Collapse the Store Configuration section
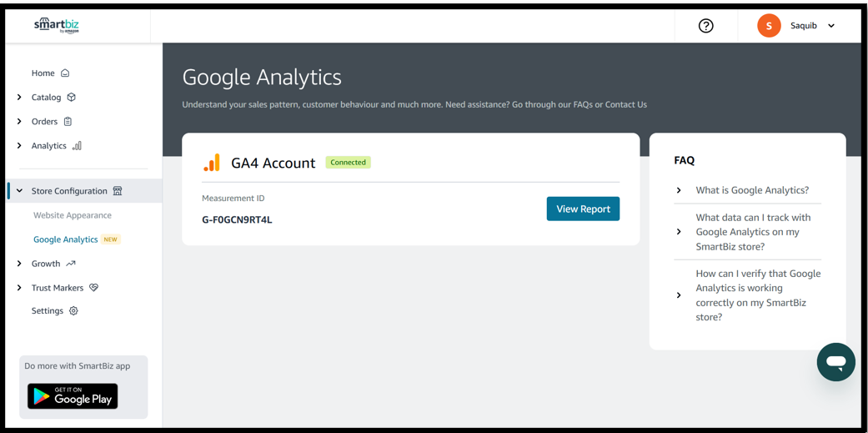868x433 pixels. point(19,191)
